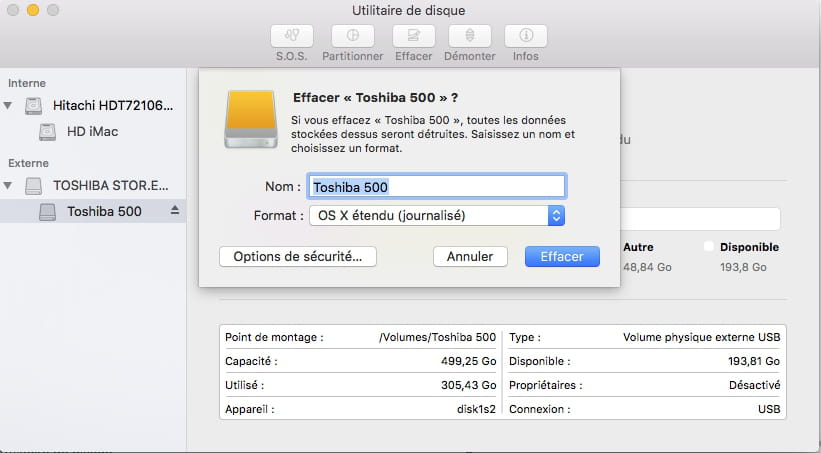
Task: Click the Interne section header
Action: [x=27, y=83]
